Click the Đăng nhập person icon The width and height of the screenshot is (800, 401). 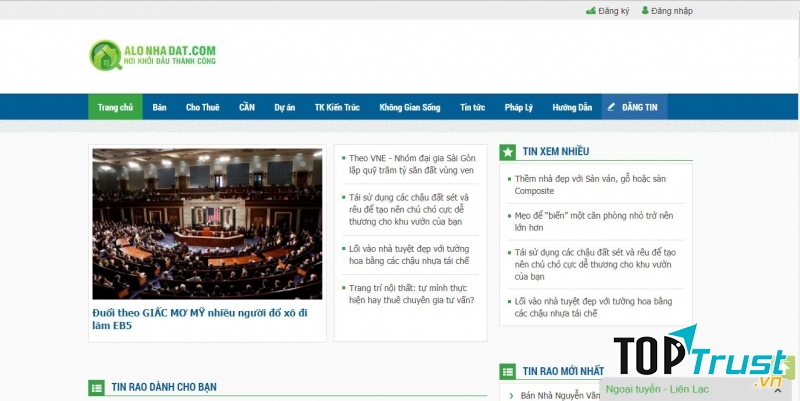(x=645, y=11)
